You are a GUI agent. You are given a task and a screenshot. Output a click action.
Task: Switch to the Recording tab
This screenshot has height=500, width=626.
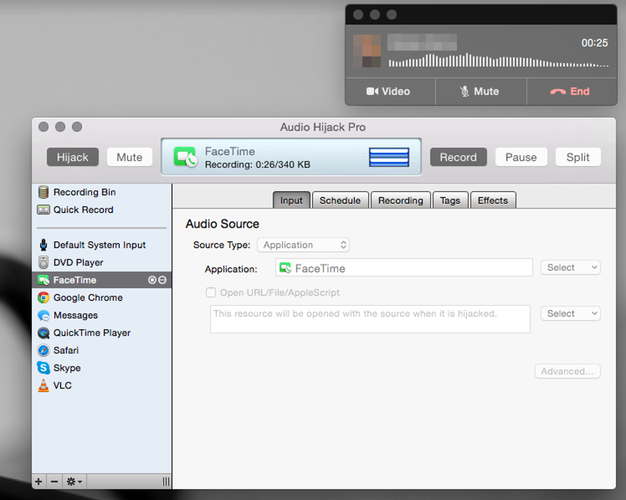point(401,200)
